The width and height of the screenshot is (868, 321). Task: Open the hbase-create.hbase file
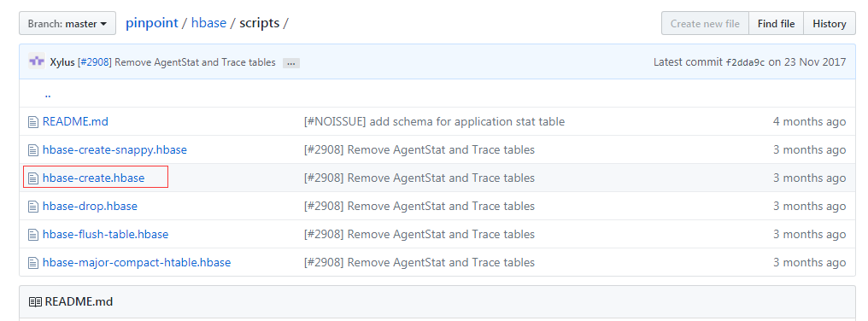94,178
